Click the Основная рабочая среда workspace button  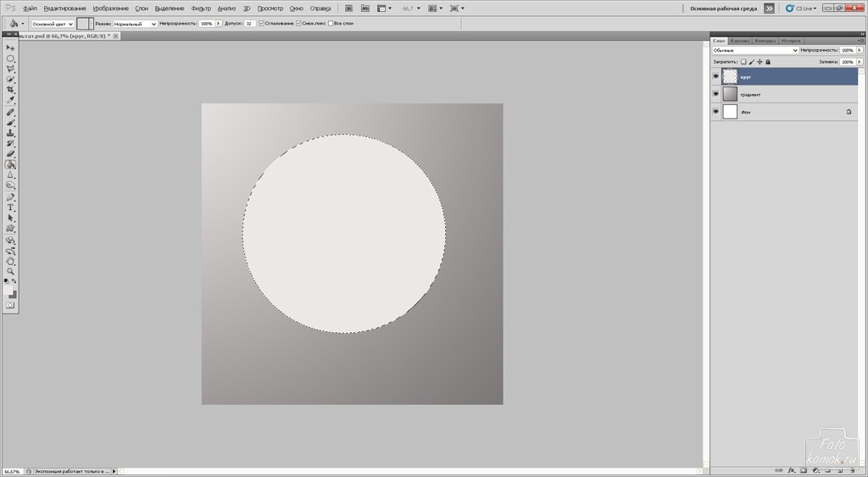click(x=723, y=8)
